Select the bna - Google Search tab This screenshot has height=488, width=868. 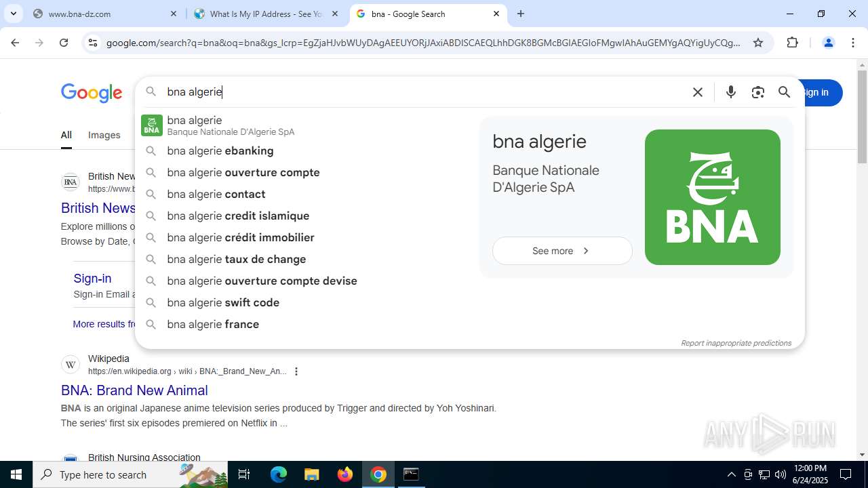click(x=427, y=14)
